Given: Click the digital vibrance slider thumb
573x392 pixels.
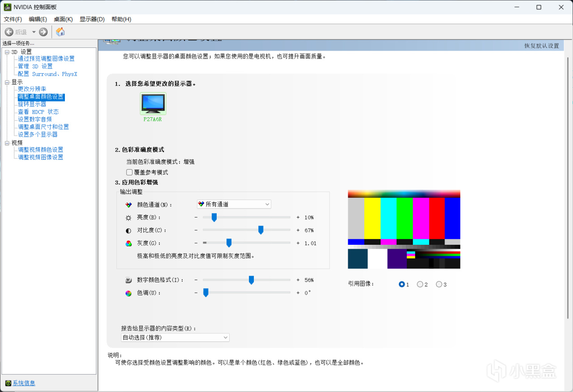Looking at the screenshot, I should tap(251, 280).
